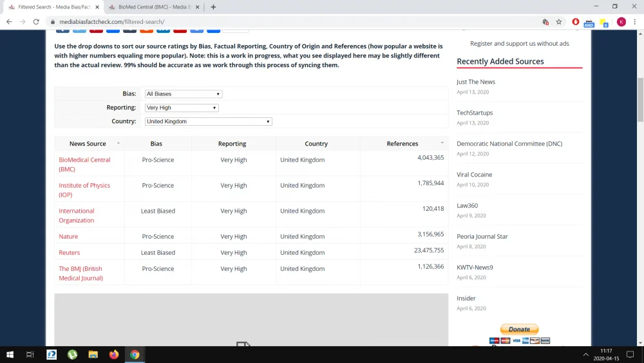Open BioMedical Central (BMC) source link
Screen dimensions: 644x363
84,164
